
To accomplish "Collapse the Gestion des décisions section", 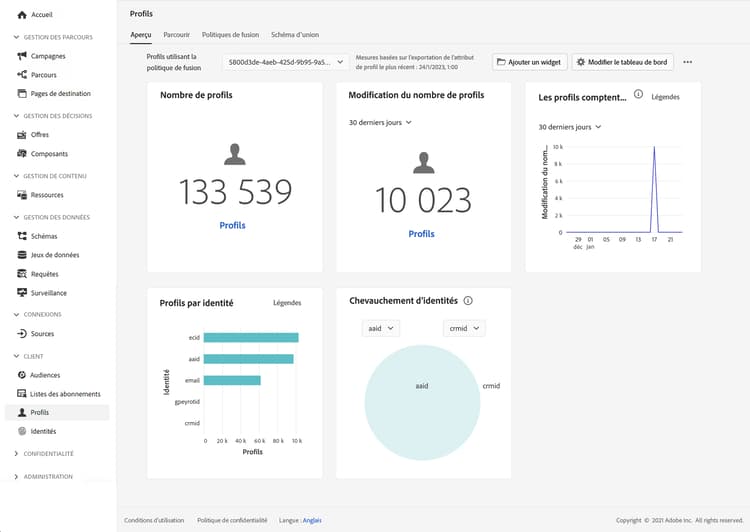I will pos(16,116).
